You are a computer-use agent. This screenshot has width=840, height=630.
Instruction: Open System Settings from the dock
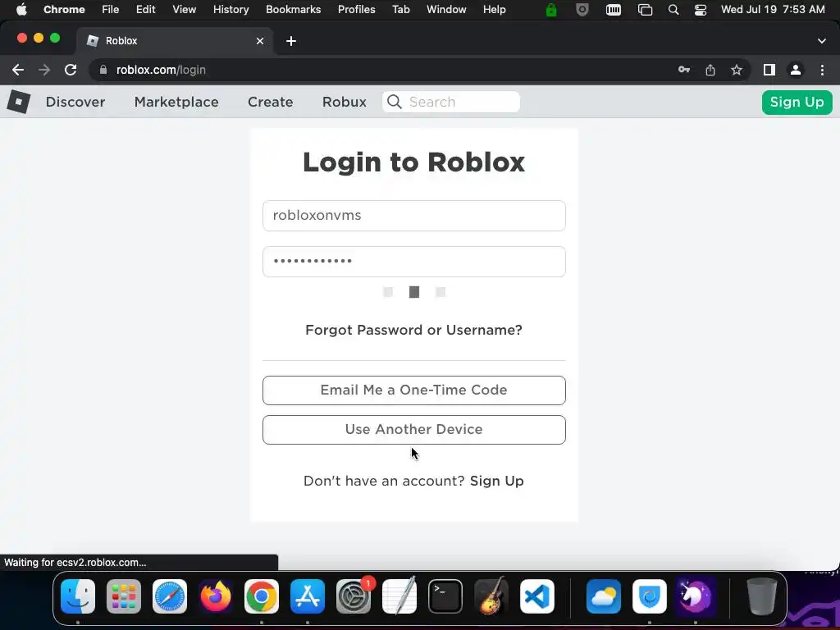coord(354,596)
